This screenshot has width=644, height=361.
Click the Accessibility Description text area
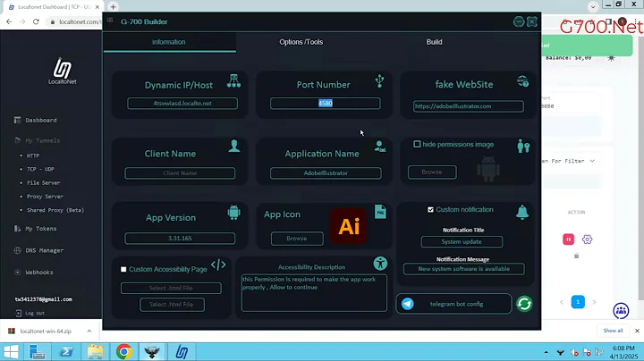pyautogui.click(x=314, y=292)
